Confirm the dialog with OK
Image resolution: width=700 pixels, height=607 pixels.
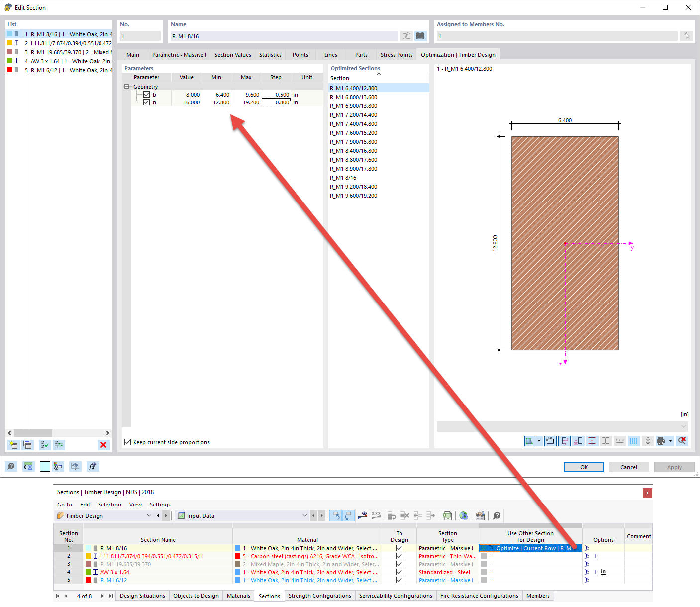pos(584,467)
